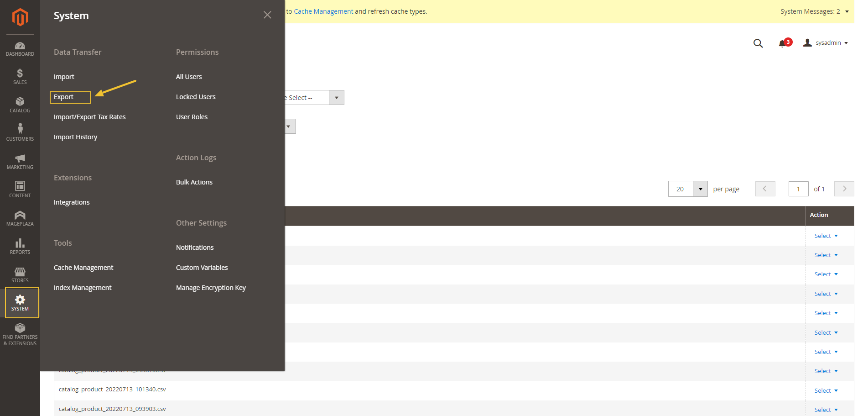Open the Dashboard sidebar icon

coord(20,49)
